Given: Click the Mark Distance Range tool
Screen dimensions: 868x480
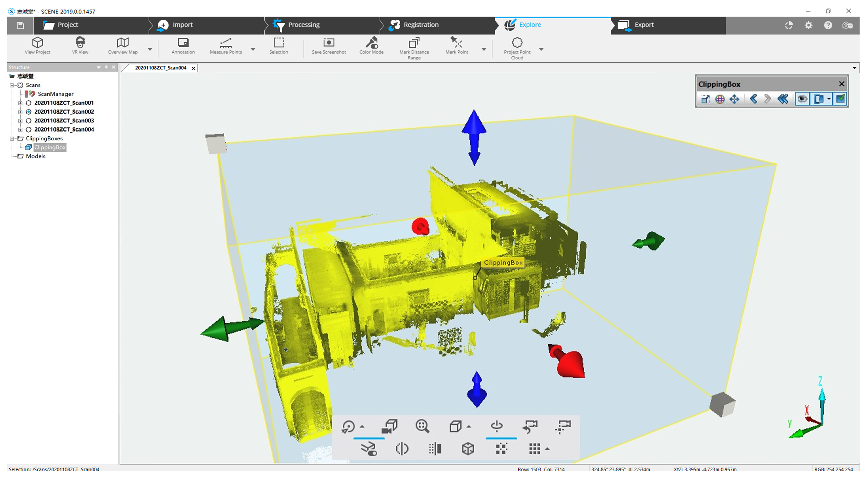Looking at the screenshot, I should (414, 47).
